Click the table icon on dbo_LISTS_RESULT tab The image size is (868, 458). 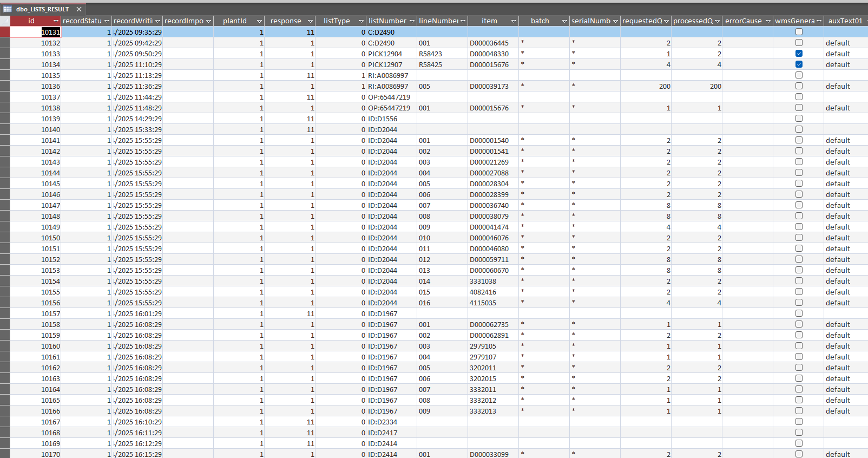pos(8,9)
